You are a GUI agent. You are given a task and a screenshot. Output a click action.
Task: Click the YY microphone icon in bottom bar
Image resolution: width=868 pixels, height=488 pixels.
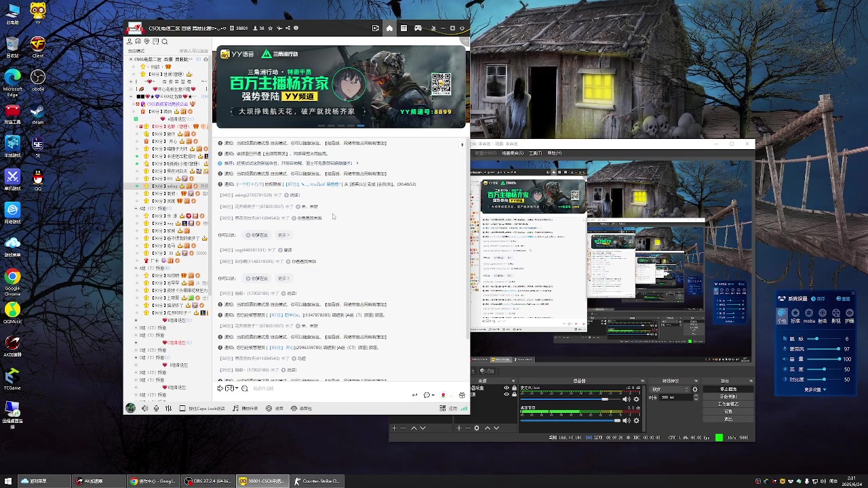[157, 408]
